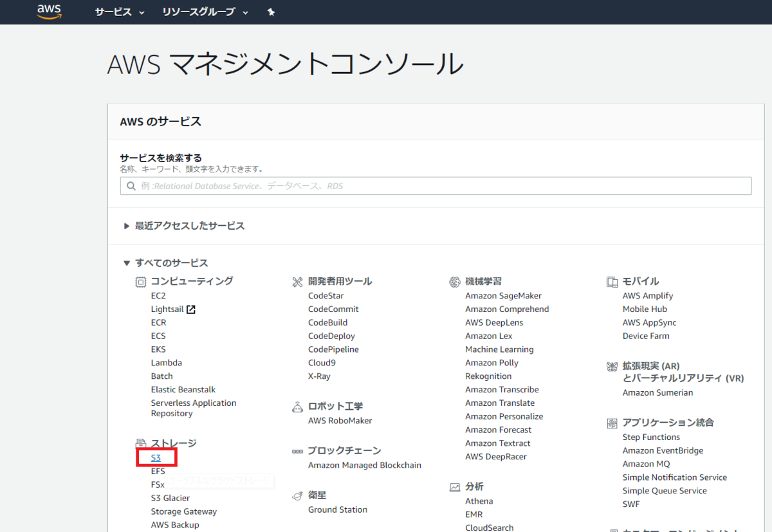
Task: Open AWS Amplify service
Action: click(x=648, y=296)
